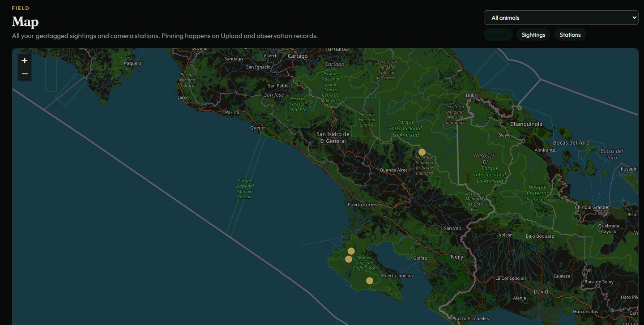Click the Quepos map label

[258, 128]
